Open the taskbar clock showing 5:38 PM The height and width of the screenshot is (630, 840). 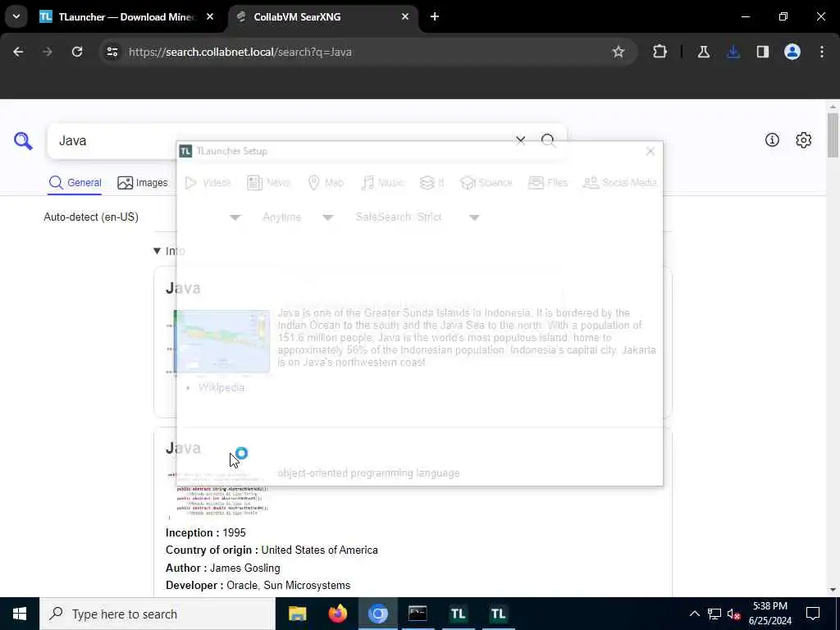pos(769,614)
